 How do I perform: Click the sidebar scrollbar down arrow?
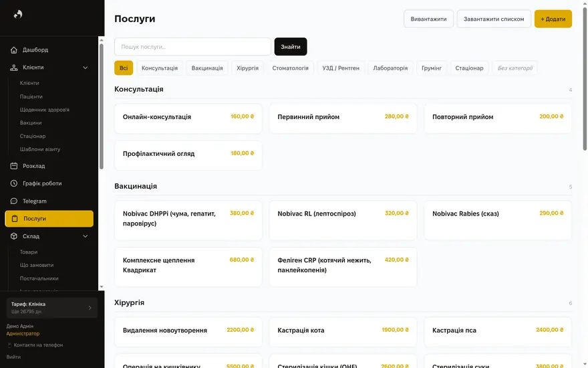(x=102, y=287)
